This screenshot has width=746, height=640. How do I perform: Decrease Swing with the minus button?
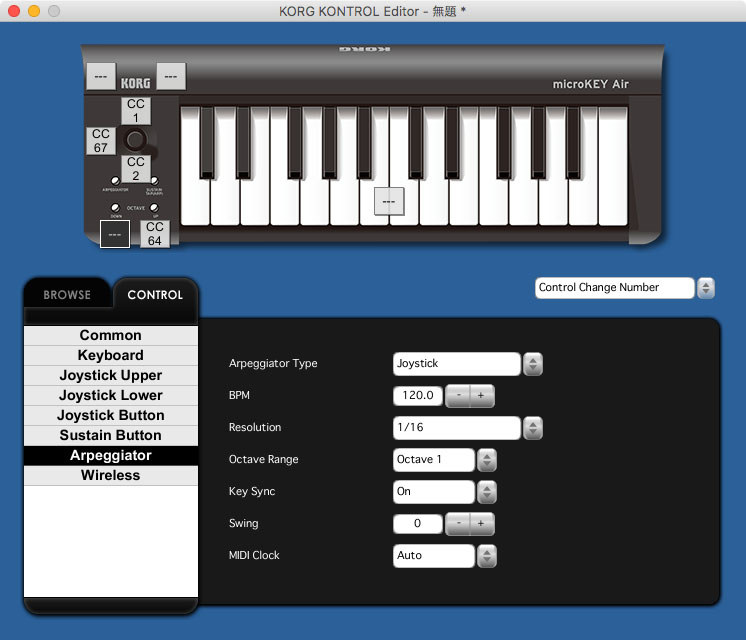[458, 523]
